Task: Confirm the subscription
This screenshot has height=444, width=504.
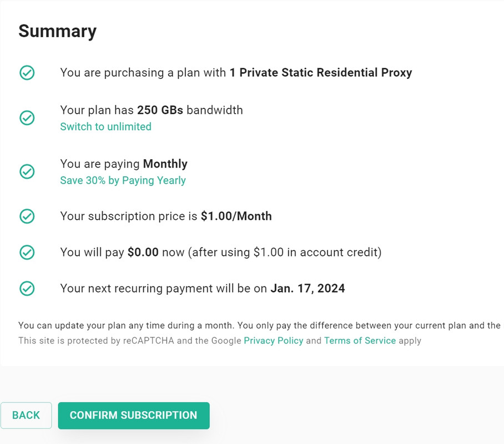Action: click(134, 415)
